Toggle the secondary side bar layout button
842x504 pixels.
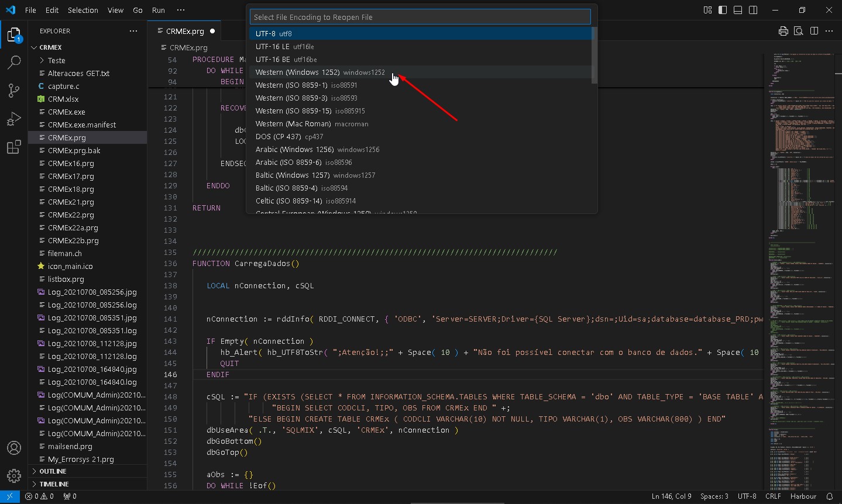pyautogui.click(x=753, y=10)
